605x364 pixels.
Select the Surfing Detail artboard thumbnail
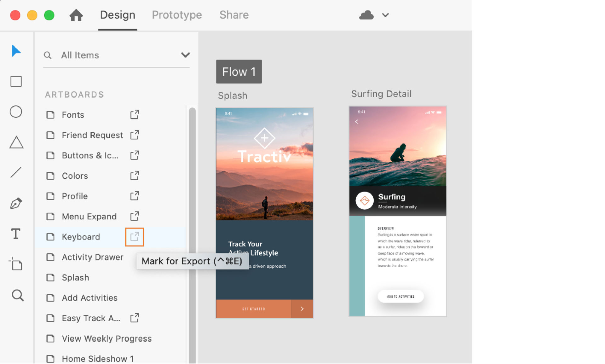(398, 211)
